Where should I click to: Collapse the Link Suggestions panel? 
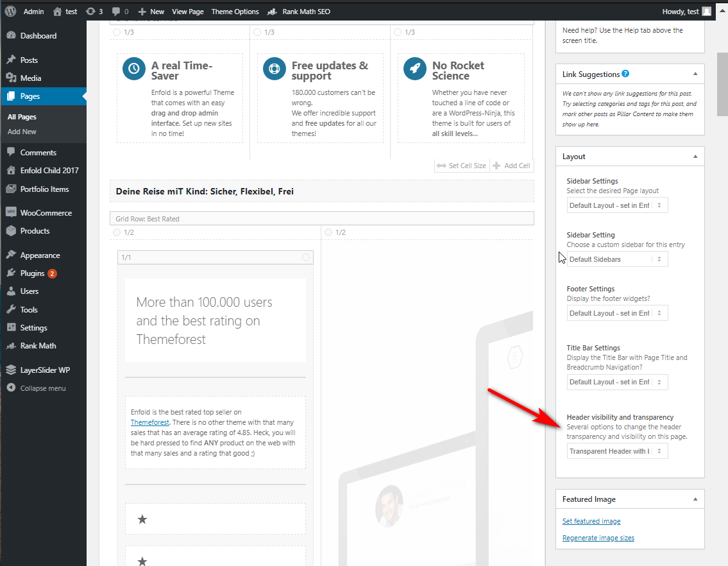tap(695, 73)
